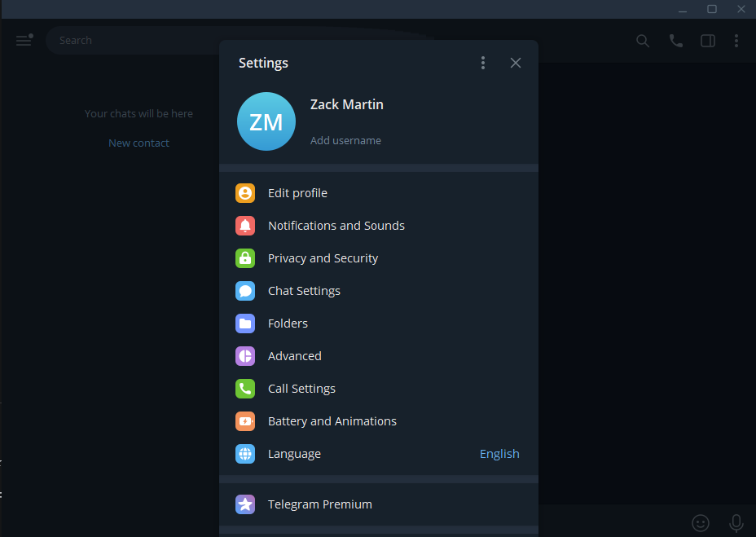Viewport: 756px width, 537px height.
Task: Click Add username link
Action: (345, 140)
